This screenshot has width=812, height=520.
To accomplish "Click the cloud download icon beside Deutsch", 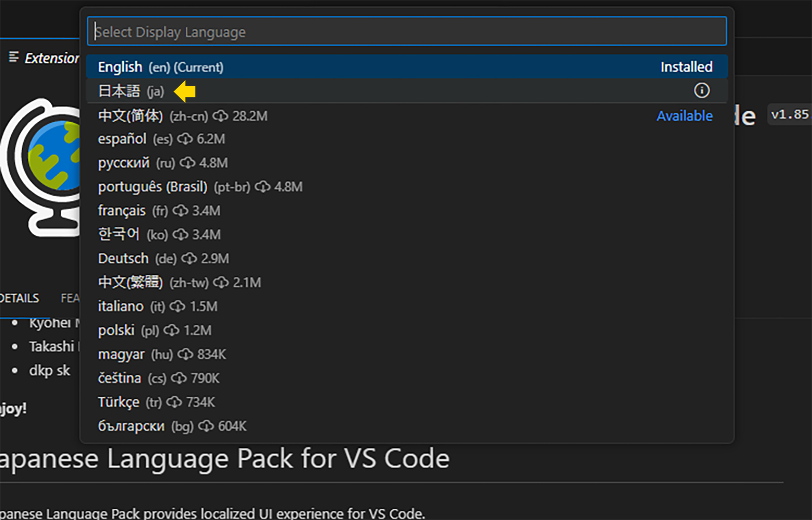I will (x=189, y=258).
